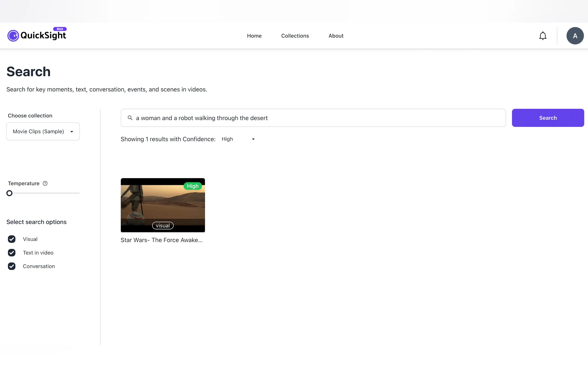
Task: Click the Temperature slider handle
Action: [9, 193]
